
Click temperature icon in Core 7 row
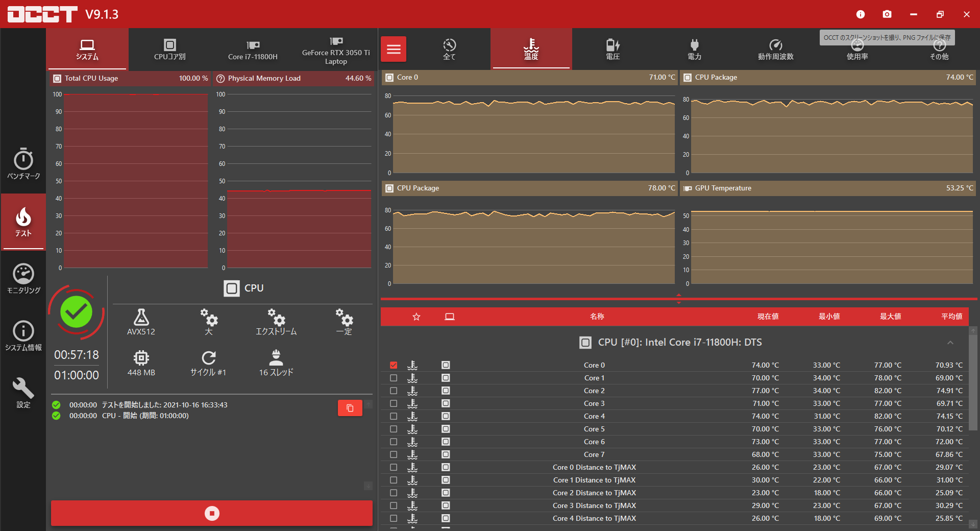412,454
